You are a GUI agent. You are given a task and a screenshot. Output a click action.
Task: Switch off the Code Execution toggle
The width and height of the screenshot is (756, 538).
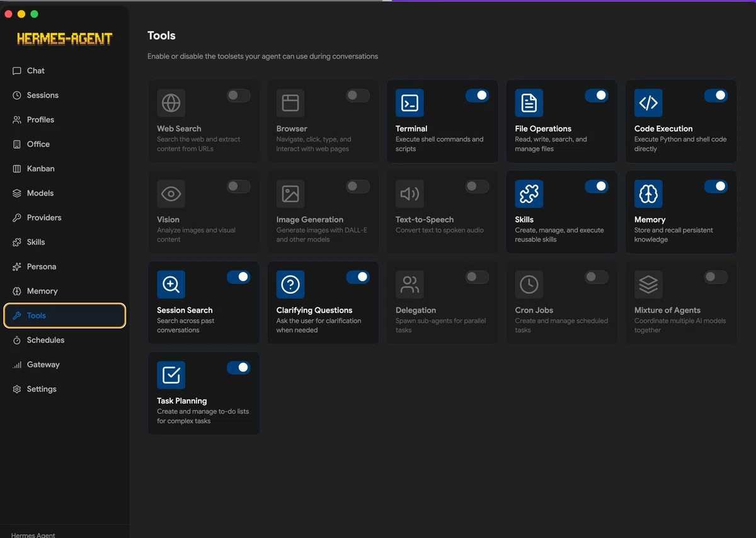click(x=716, y=95)
